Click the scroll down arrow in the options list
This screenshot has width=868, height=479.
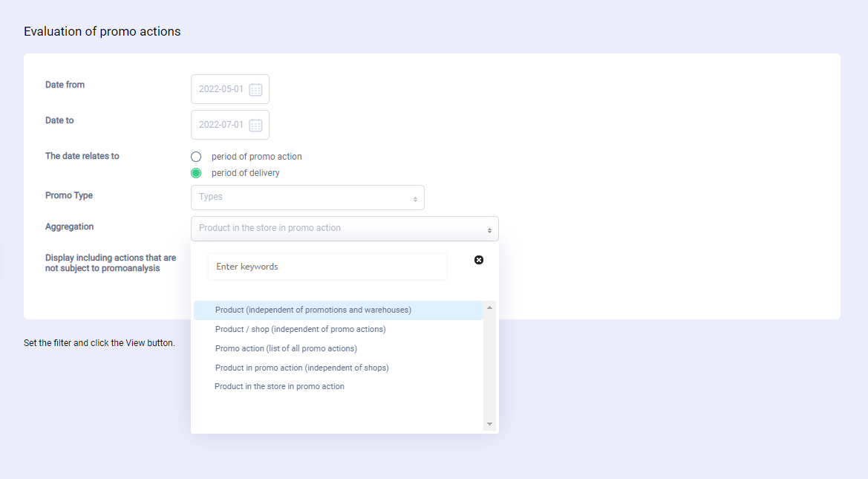point(489,424)
